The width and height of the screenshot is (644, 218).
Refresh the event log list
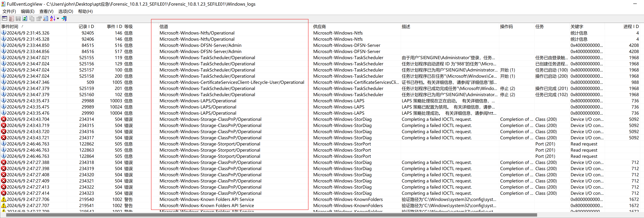25,18
